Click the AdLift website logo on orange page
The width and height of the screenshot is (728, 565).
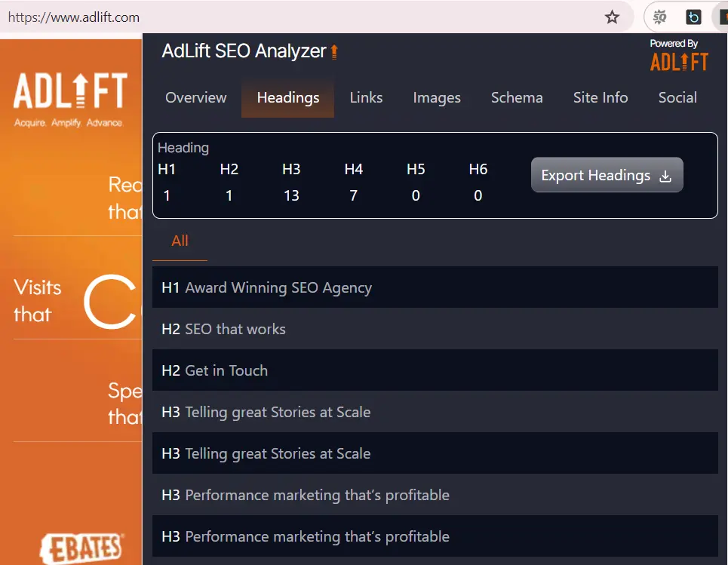click(x=70, y=91)
